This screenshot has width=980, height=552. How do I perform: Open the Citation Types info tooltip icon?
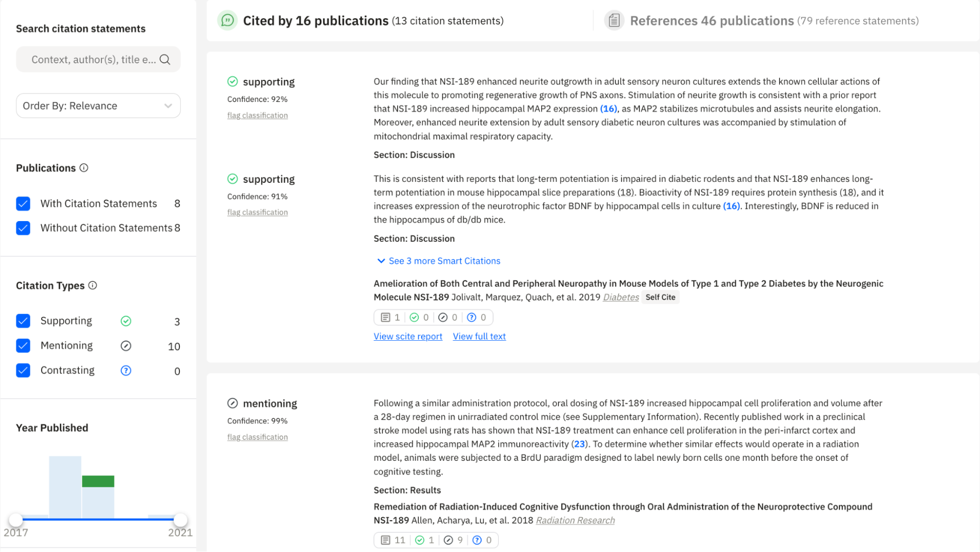[93, 285]
